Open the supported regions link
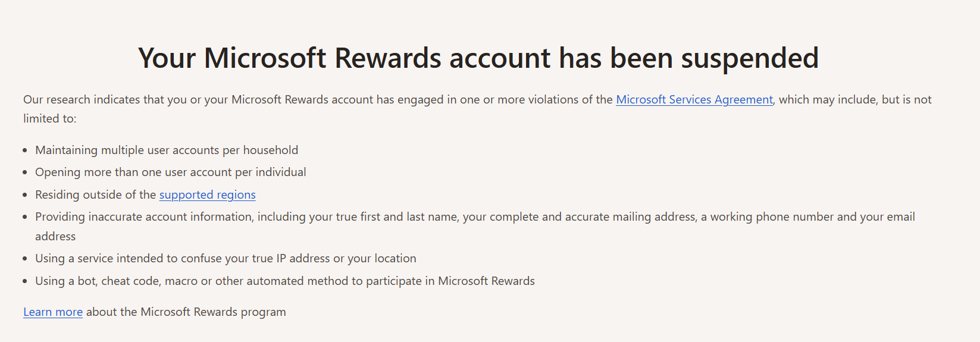The height and width of the screenshot is (342, 980). click(x=208, y=194)
